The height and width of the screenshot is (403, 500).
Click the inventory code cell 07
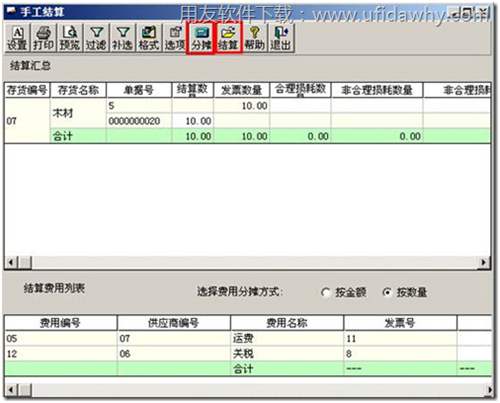point(27,121)
